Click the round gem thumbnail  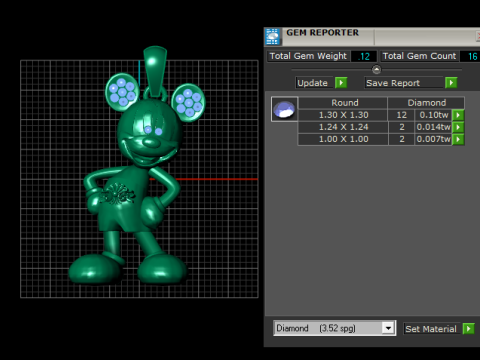pyautogui.click(x=284, y=109)
